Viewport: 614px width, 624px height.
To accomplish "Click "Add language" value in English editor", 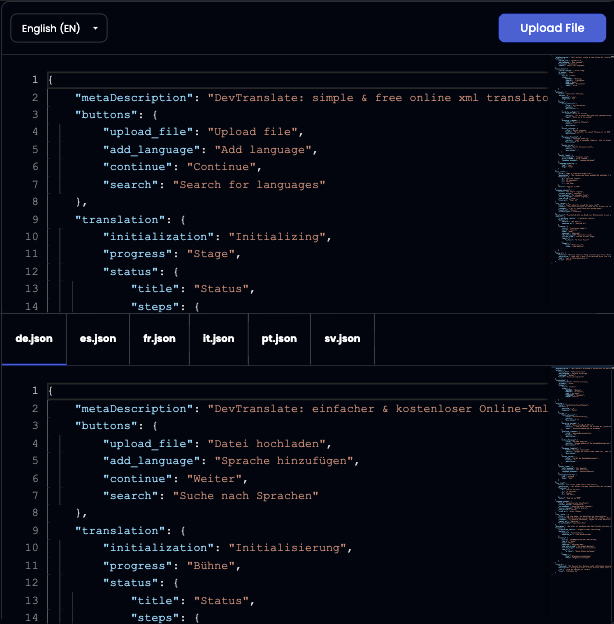I will point(263,150).
